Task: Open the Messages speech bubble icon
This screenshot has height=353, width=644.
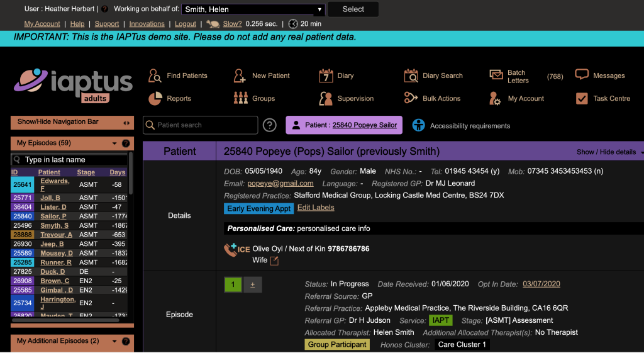Action: [x=582, y=75]
